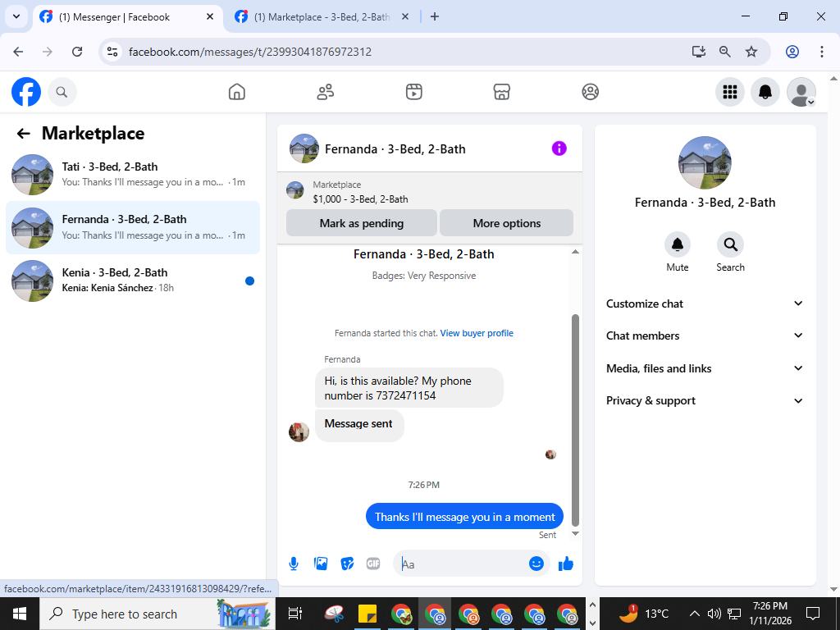The width and height of the screenshot is (840, 630).
Task: Click the large listing photo in info panel
Action: coord(705,163)
